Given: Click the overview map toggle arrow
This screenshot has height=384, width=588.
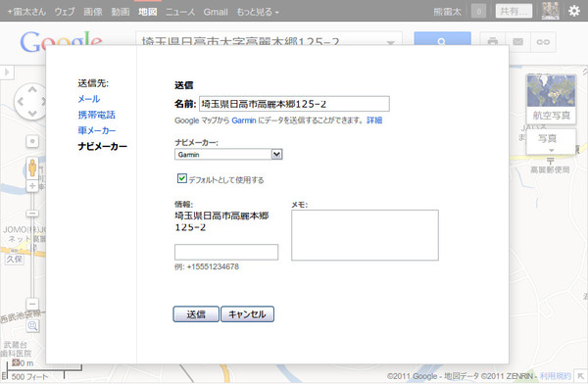Looking at the screenshot, I should point(580,376).
